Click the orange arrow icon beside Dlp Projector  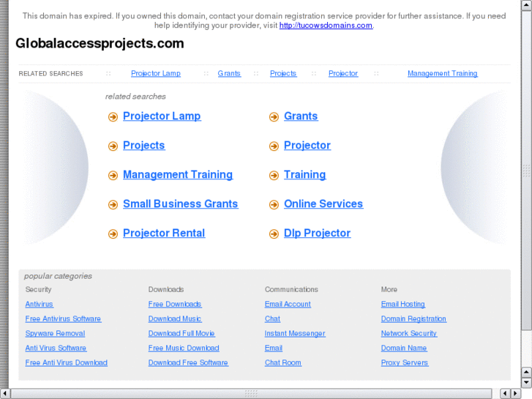274,234
